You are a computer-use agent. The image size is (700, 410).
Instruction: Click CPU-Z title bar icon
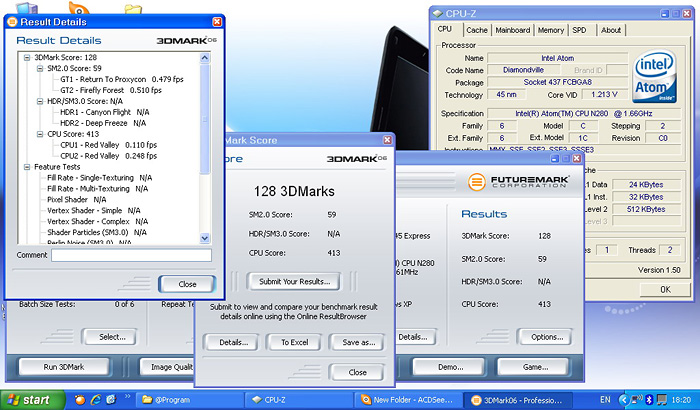438,14
